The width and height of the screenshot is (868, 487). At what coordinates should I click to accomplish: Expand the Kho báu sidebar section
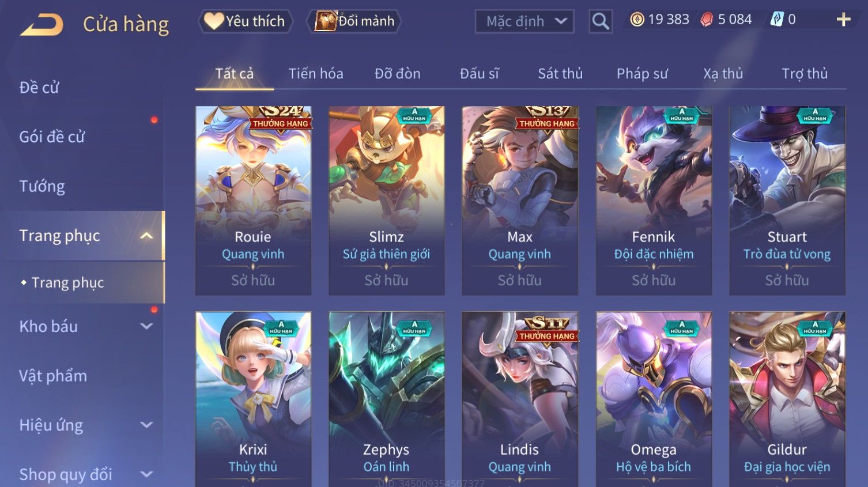[x=146, y=326]
